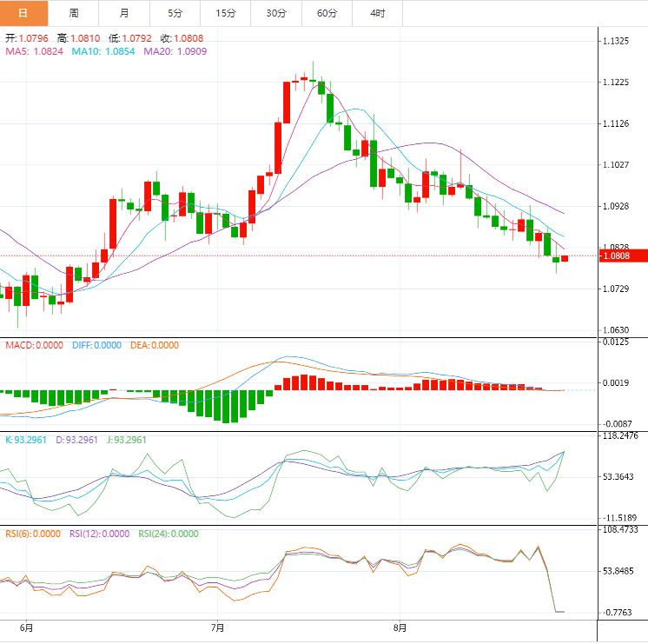Select the 15分 timeframe tab
Image resolution: width=648 pixels, height=644 pixels.
225,13
